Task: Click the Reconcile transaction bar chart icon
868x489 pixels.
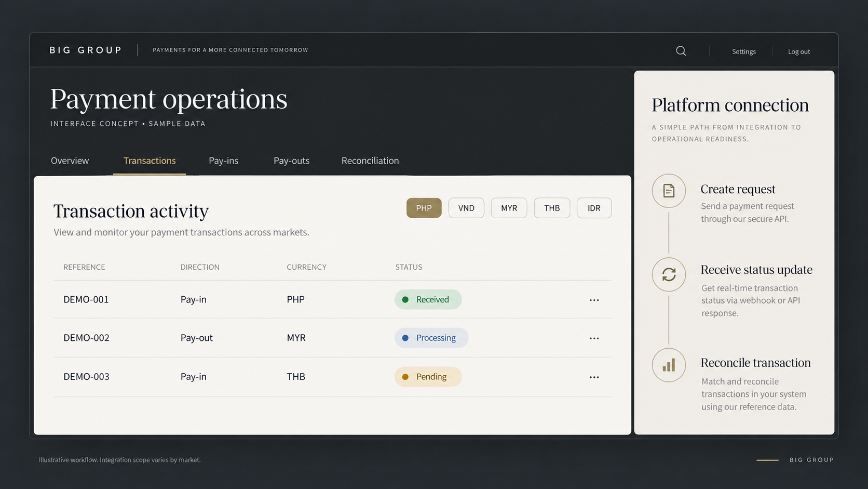Action: point(669,365)
